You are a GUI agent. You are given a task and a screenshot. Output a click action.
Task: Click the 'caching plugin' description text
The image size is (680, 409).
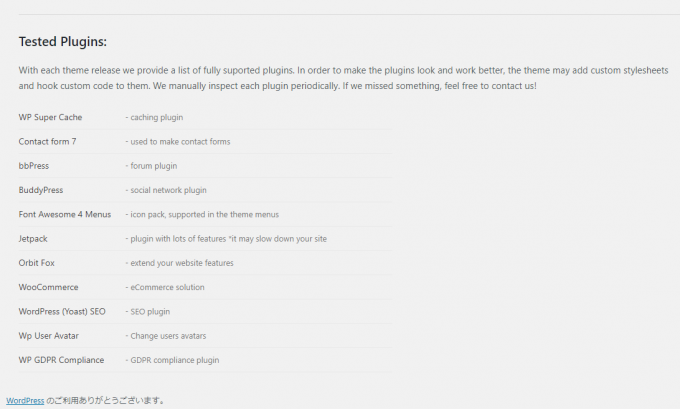154,118
